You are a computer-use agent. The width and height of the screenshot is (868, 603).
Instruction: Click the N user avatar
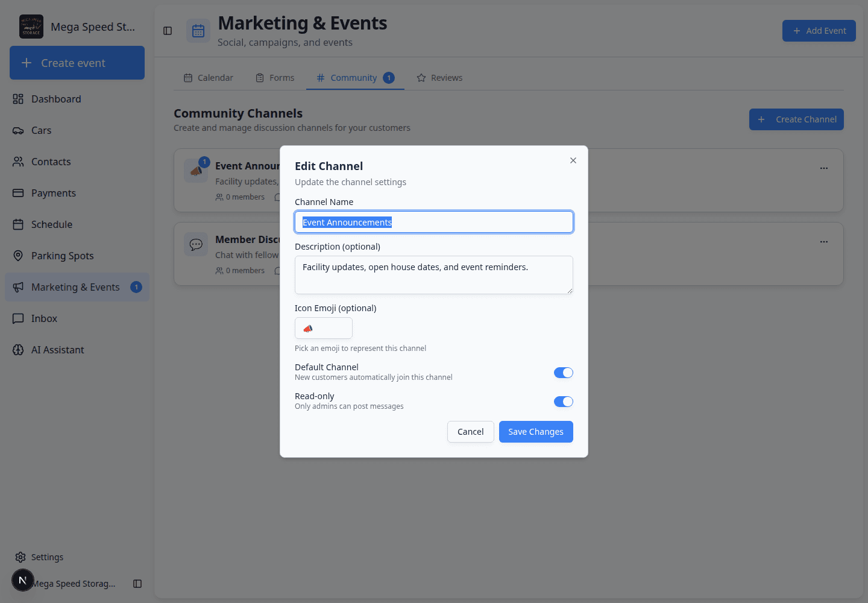coord(23,580)
